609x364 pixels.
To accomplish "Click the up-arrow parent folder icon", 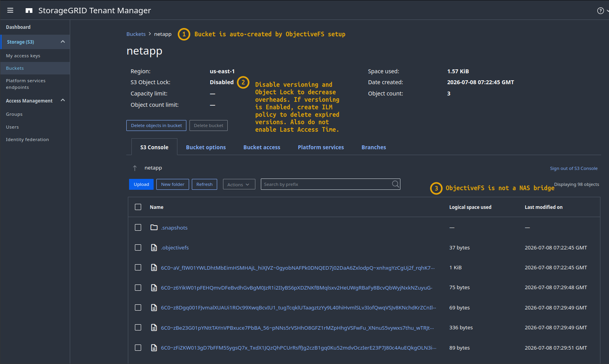I will pyautogui.click(x=135, y=168).
